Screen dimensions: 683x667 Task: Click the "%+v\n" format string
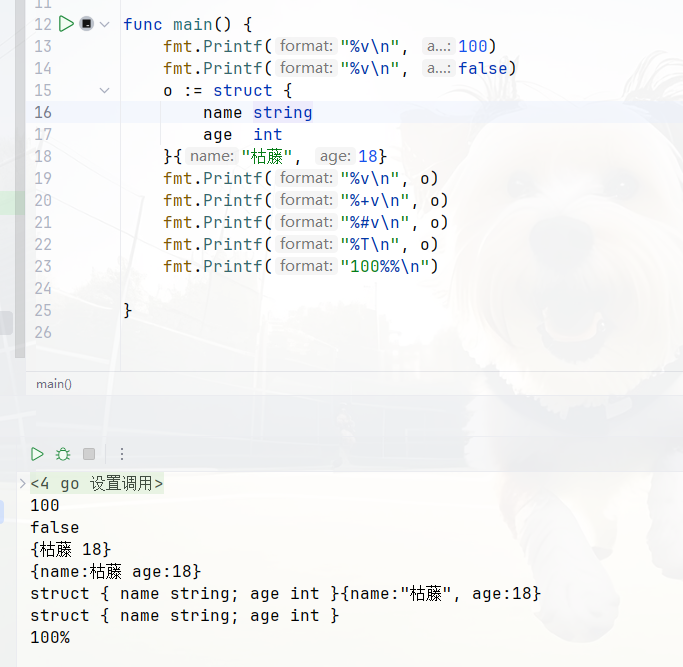click(x=375, y=200)
